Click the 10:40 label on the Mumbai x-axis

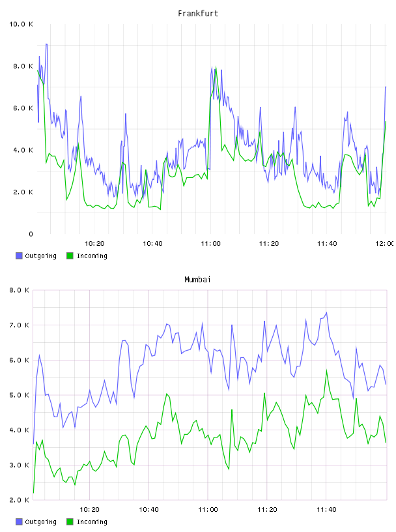(149, 510)
